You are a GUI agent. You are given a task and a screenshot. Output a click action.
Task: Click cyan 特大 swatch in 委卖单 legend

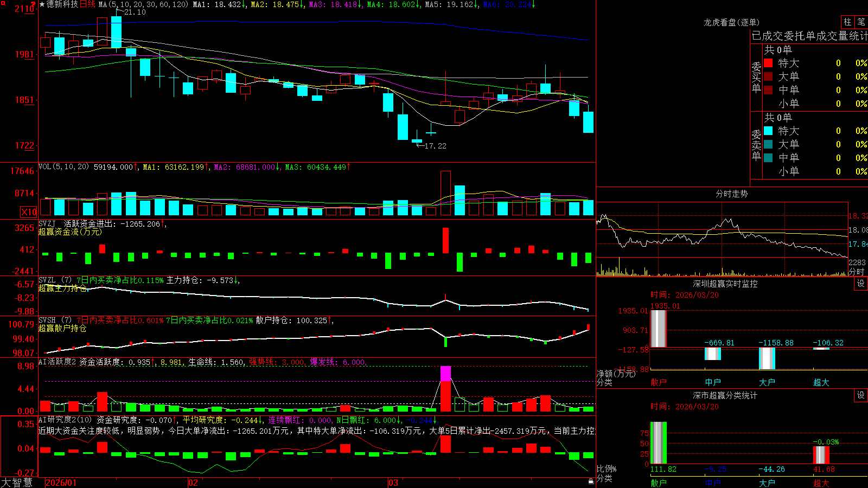click(x=768, y=131)
